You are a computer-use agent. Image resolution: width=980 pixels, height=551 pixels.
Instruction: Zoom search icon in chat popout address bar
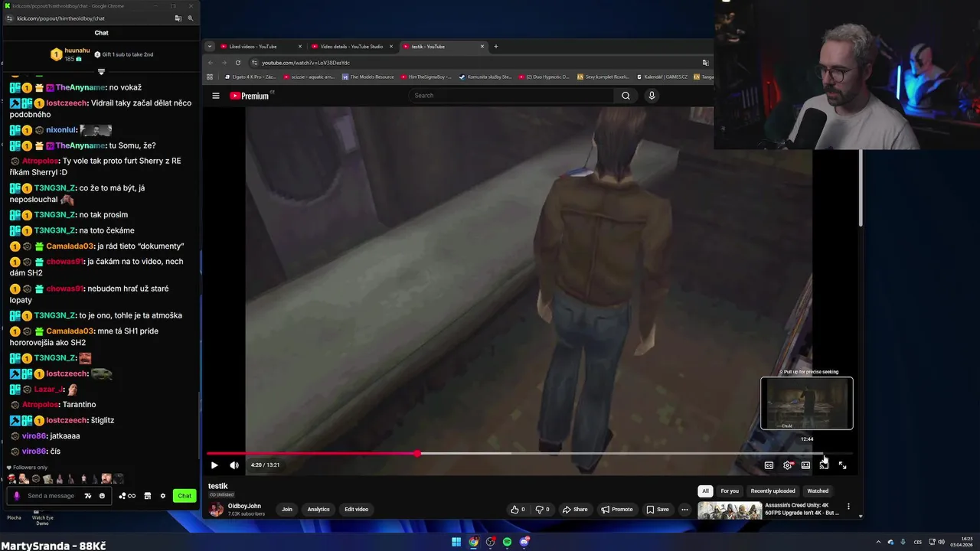pyautogui.click(x=191, y=18)
